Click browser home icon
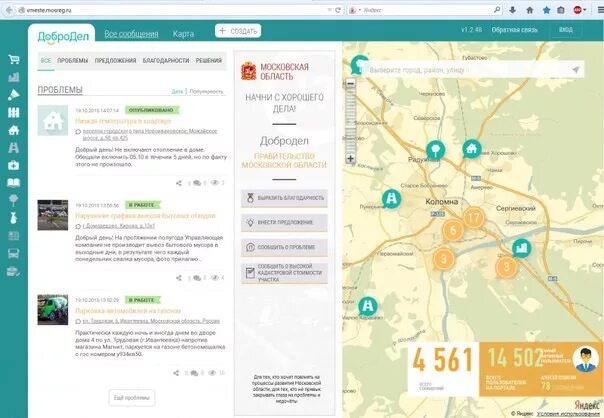 (x=530, y=10)
